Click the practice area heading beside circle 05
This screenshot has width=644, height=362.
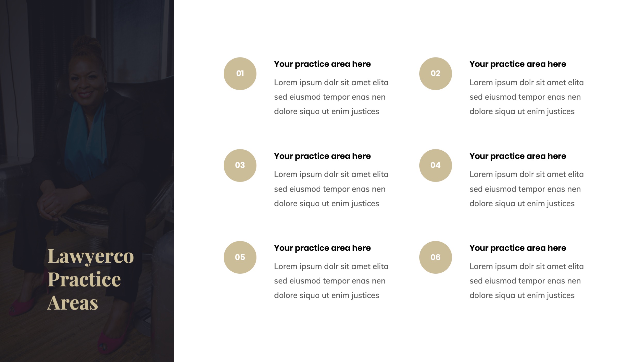(322, 248)
